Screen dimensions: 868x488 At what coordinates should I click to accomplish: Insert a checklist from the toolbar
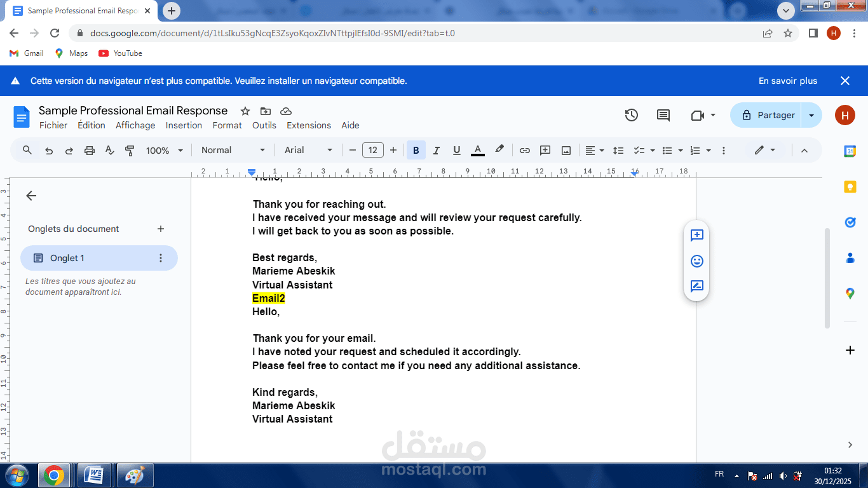click(x=639, y=151)
